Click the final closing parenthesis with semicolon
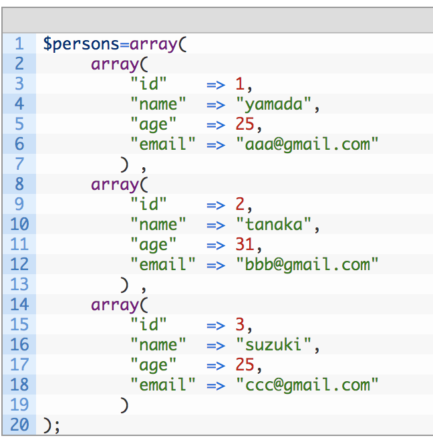Image resolution: width=433 pixels, height=440 pixels. click(52, 426)
